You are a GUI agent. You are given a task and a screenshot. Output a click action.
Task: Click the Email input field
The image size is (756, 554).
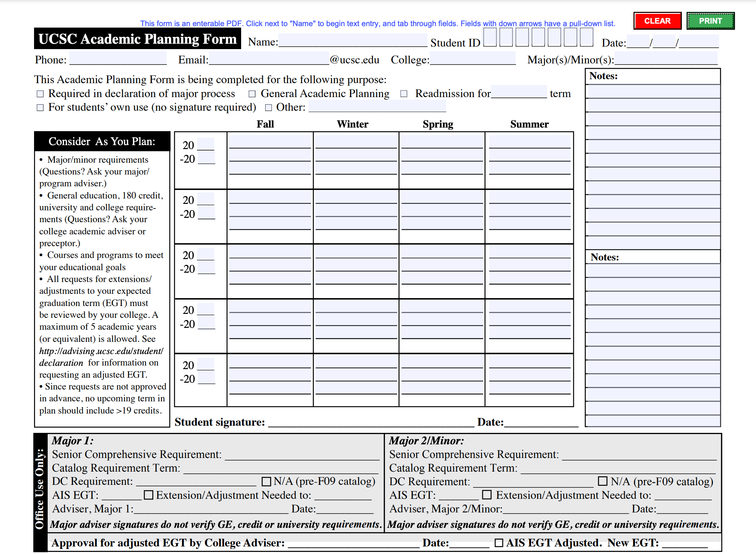[269, 58]
